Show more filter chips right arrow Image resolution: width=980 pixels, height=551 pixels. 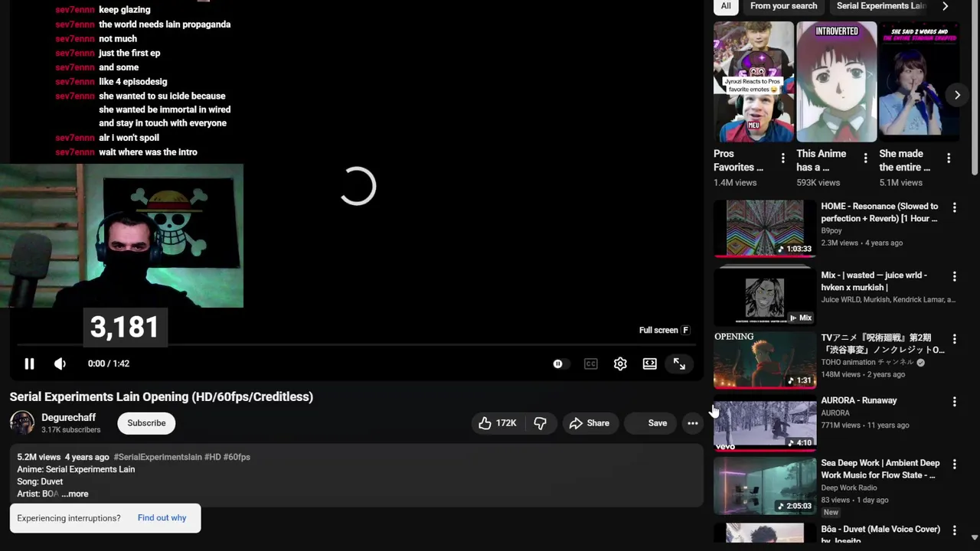(x=945, y=6)
